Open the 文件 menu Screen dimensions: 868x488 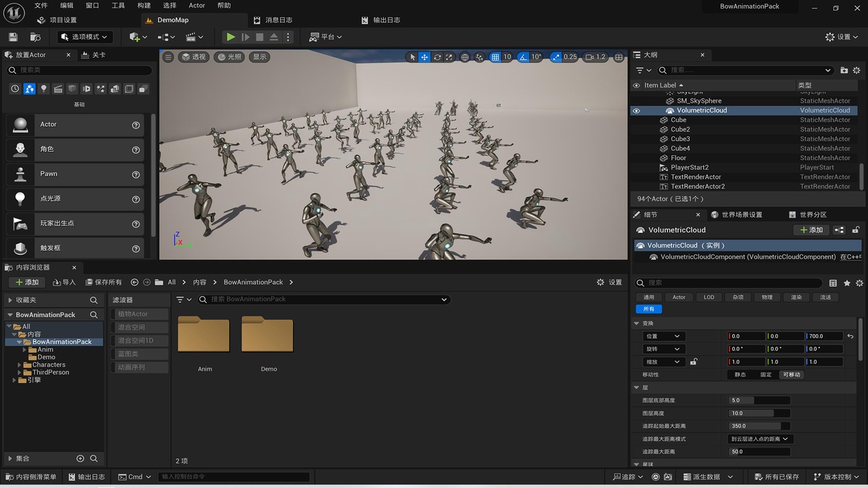pos(41,5)
